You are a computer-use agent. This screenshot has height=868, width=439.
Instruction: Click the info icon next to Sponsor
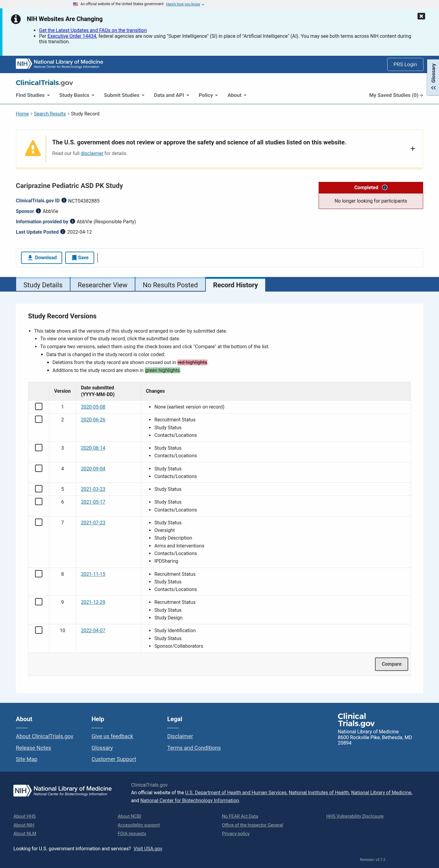38,211
